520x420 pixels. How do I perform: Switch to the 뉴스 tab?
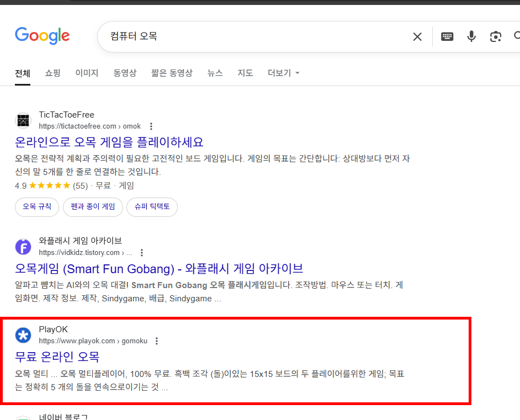[215, 73]
